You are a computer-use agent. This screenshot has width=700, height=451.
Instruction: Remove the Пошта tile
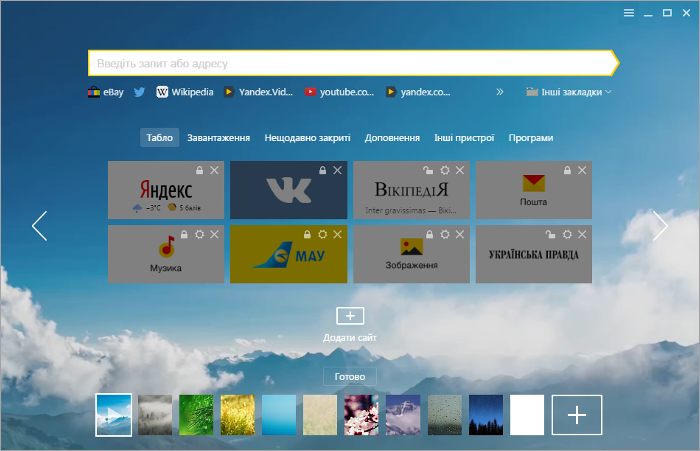[x=582, y=170]
